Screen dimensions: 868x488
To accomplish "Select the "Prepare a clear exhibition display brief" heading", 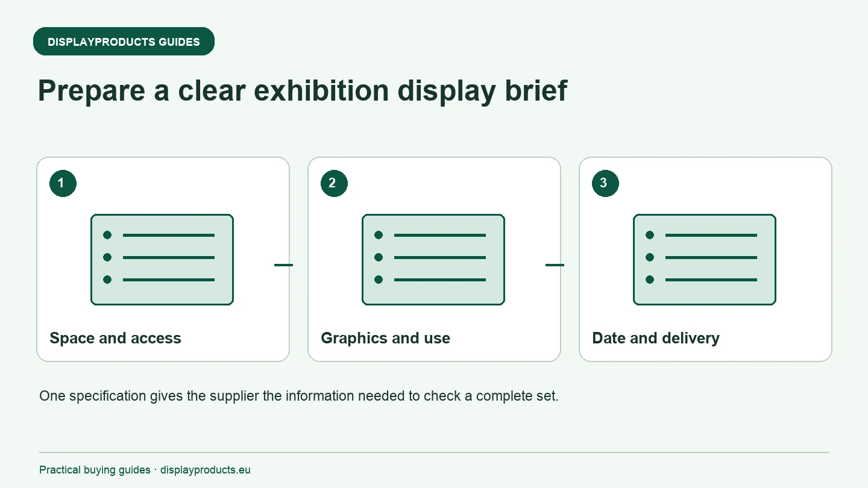I will (303, 90).
